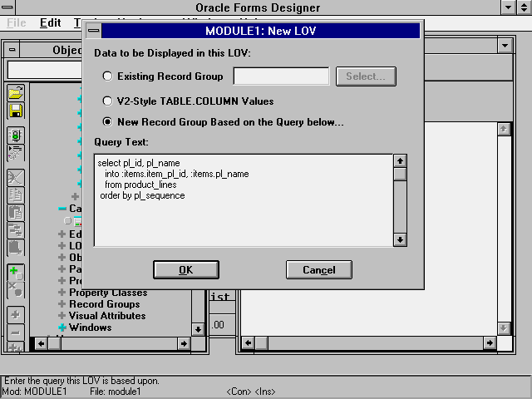Viewport: 532px width, 399px height.
Task: Click the Copy toolbar icon
Action: [16, 195]
